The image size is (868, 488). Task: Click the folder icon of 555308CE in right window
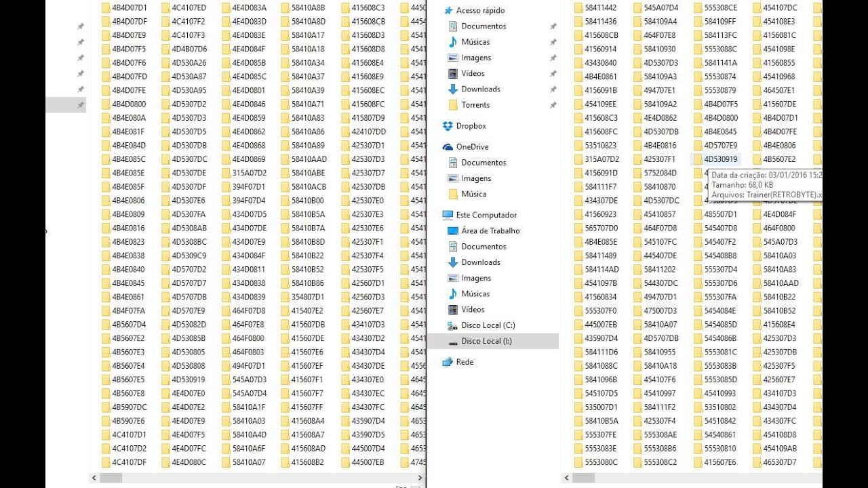pos(698,7)
